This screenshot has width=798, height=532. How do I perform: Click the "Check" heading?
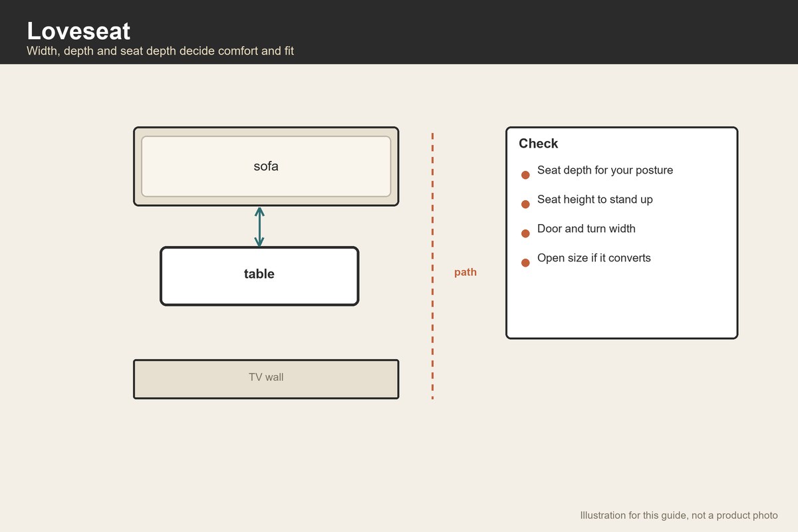(539, 144)
